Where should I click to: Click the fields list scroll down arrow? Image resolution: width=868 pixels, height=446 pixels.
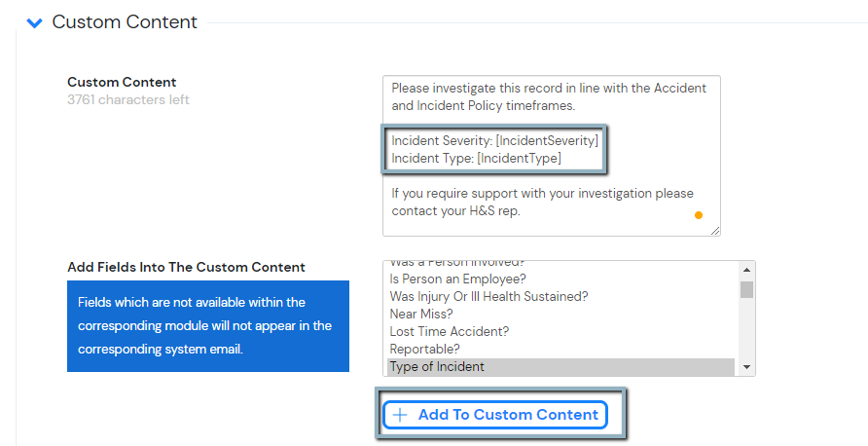[x=746, y=367]
